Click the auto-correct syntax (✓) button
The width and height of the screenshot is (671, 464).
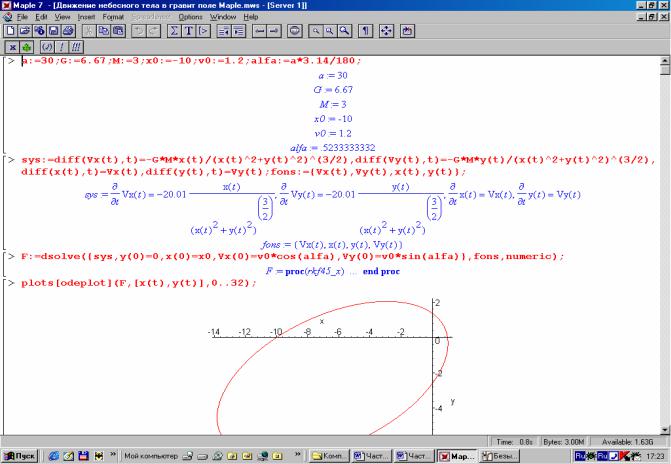pos(47,47)
